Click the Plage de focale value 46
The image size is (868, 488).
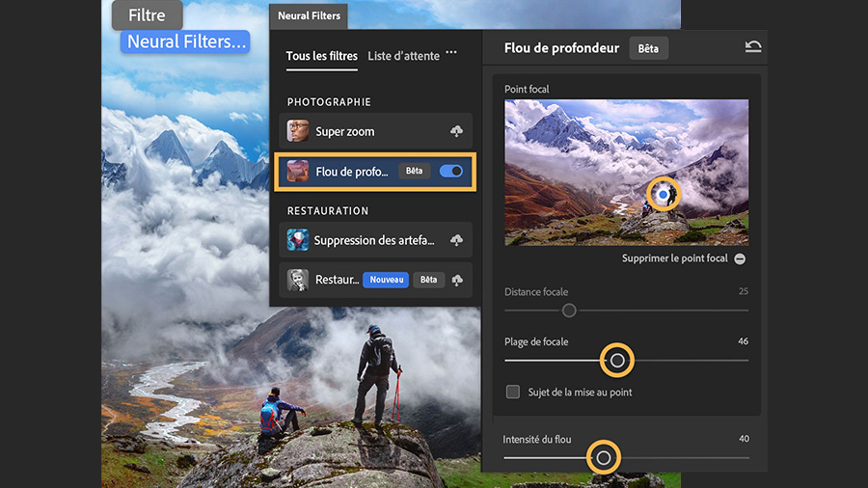tap(743, 341)
